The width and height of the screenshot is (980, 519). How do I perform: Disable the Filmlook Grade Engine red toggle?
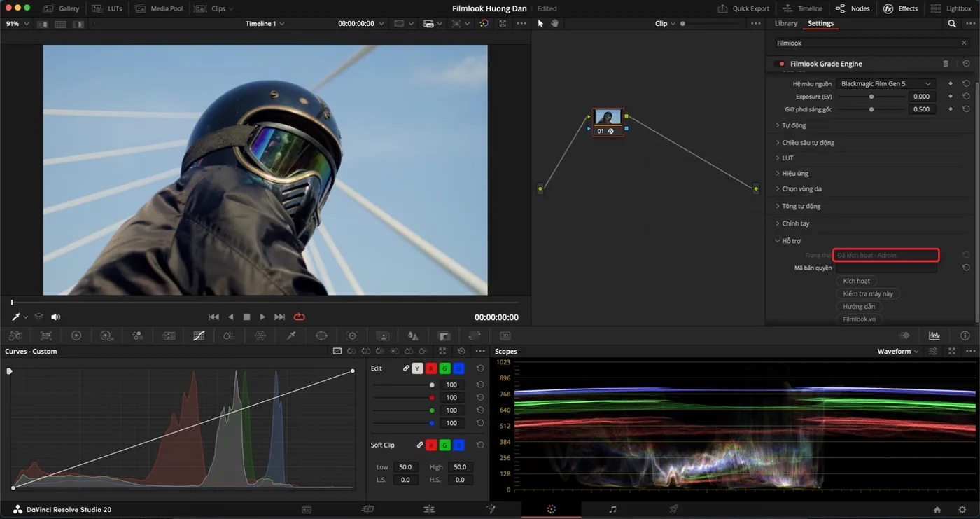[x=782, y=64]
